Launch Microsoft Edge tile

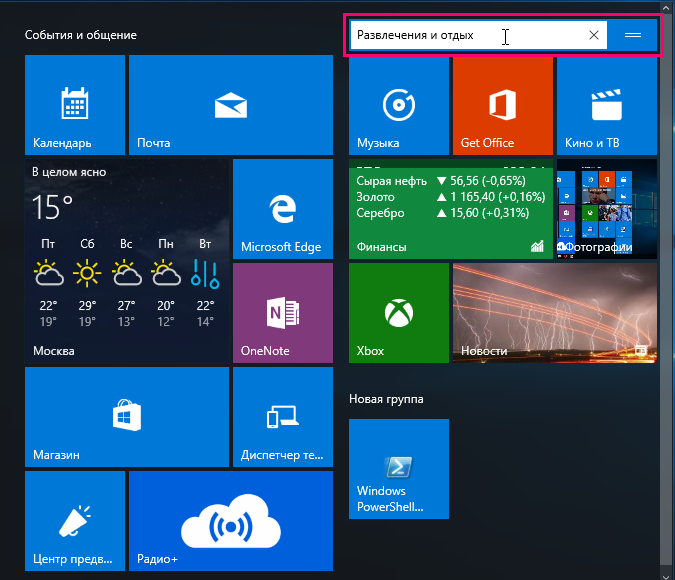pyautogui.click(x=282, y=208)
